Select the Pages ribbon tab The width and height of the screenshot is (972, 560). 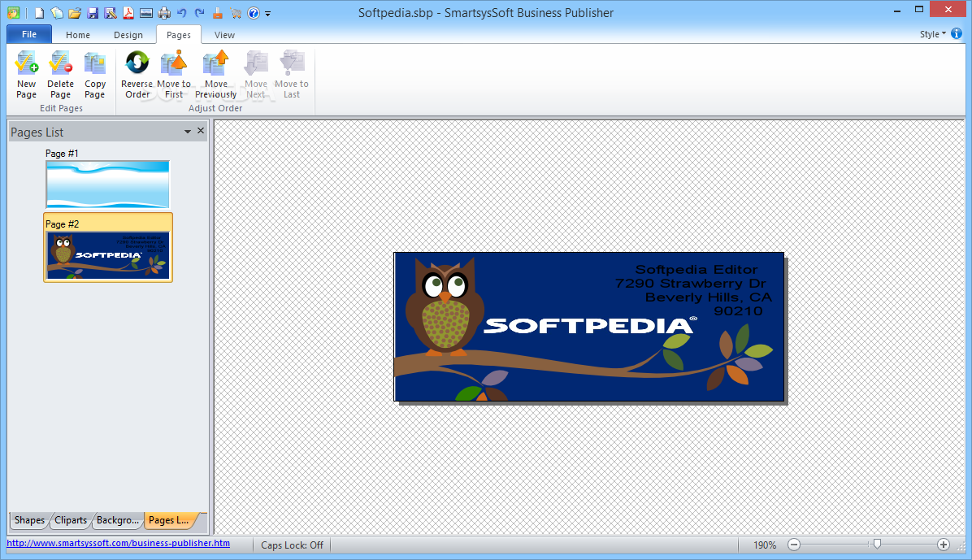179,35
